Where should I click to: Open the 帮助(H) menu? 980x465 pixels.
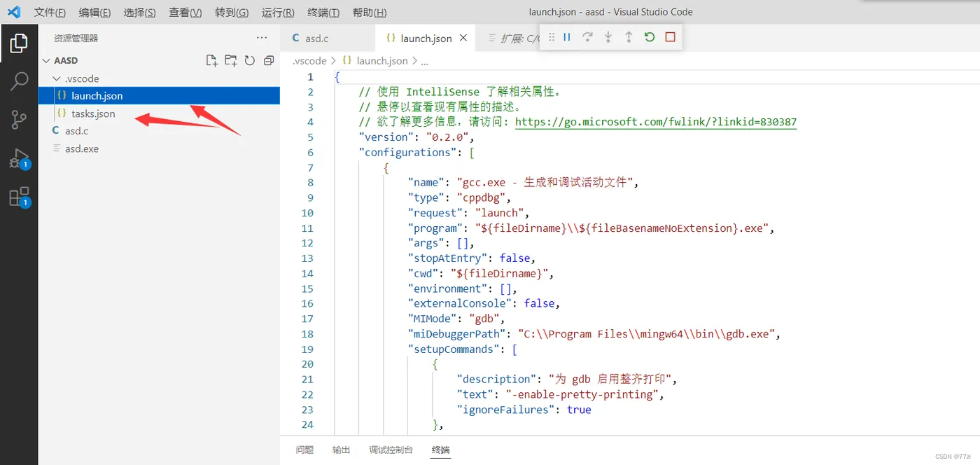pyautogui.click(x=370, y=13)
